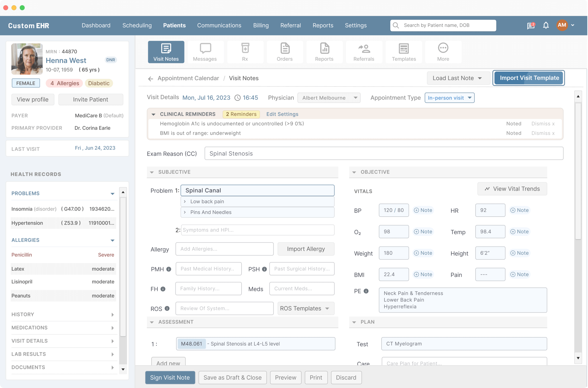Collapse the SUBJECTIVE section
Screen dimensions: 588x388
click(152, 172)
